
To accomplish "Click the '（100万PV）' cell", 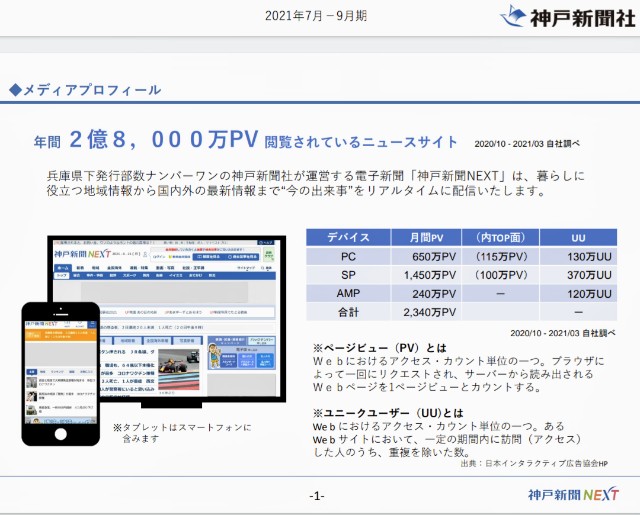I will click(501, 275).
